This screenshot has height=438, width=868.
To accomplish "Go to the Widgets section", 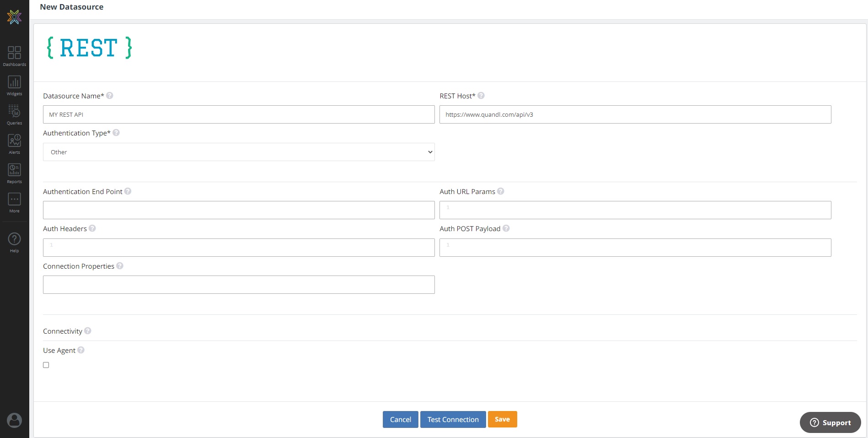I will [14, 85].
